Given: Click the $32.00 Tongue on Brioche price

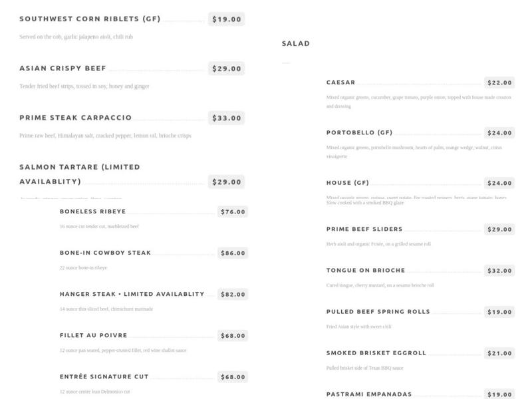Looking at the screenshot, I should tap(499, 271).
